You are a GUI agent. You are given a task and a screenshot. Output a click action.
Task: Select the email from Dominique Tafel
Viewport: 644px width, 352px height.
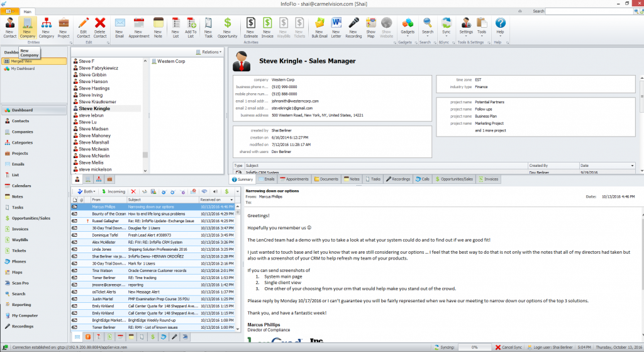[153, 236]
